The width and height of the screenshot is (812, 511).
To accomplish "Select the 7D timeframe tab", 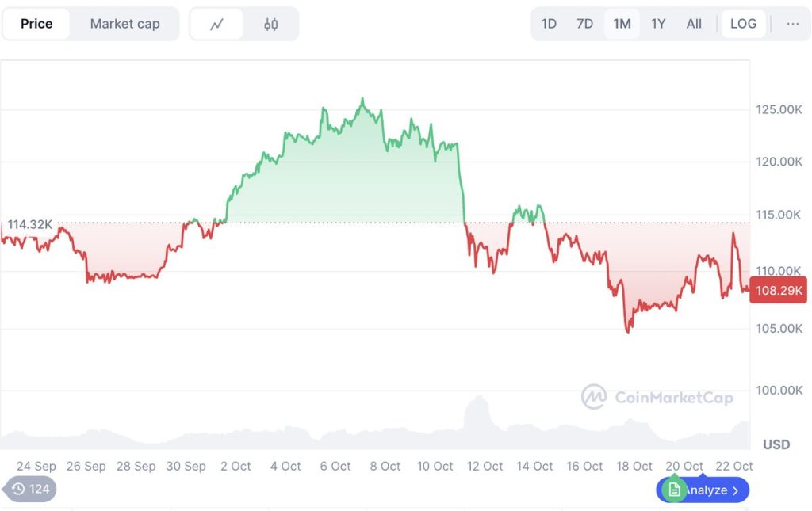I will (x=584, y=24).
